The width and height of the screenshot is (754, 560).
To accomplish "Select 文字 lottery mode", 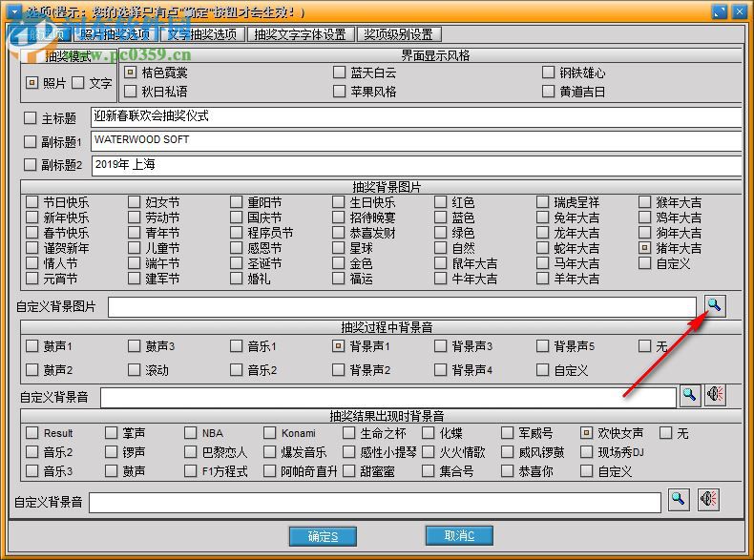I will [x=78, y=83].
